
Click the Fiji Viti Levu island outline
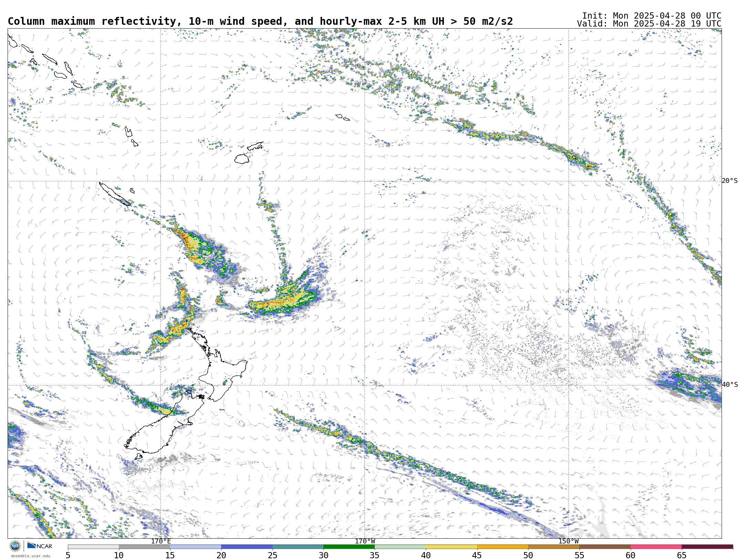click(242, 159)
